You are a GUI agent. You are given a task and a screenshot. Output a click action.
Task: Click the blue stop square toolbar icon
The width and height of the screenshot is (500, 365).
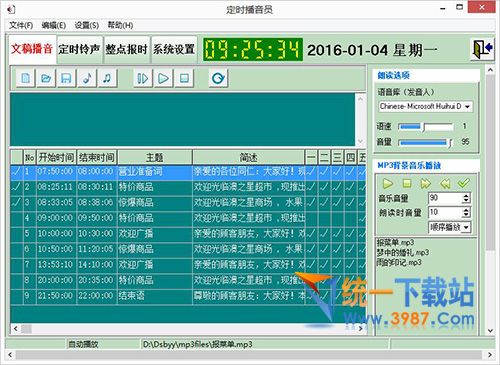pyautogui.click(x=184, y=78)
